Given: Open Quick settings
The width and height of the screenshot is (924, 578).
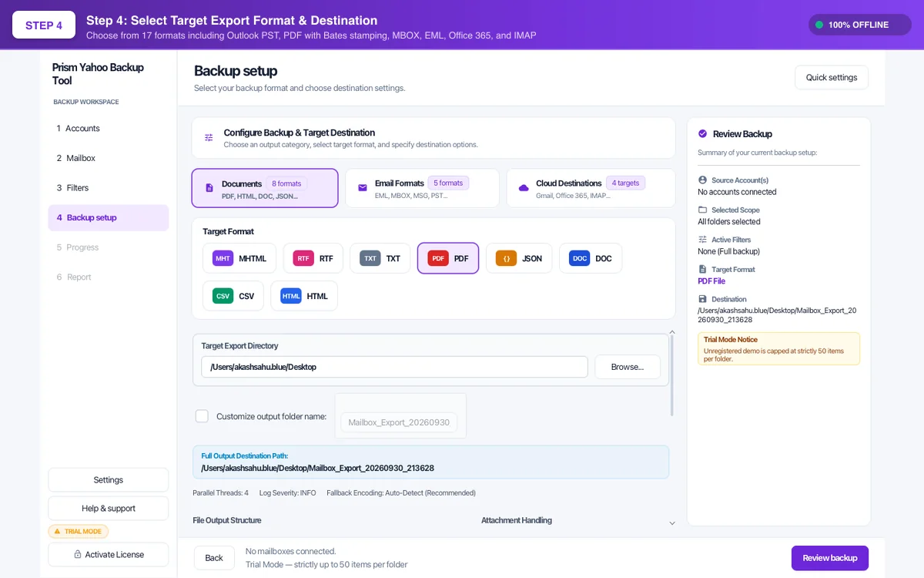Looking at the screenshot, I should point(832,78).
